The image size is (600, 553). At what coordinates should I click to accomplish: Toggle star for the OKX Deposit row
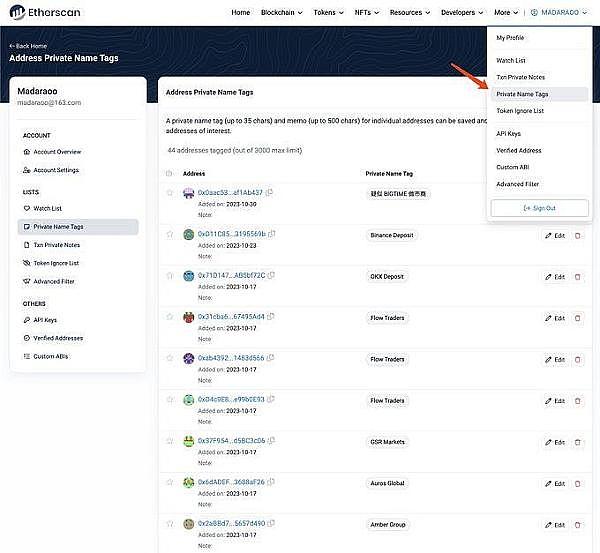[169, 275]
